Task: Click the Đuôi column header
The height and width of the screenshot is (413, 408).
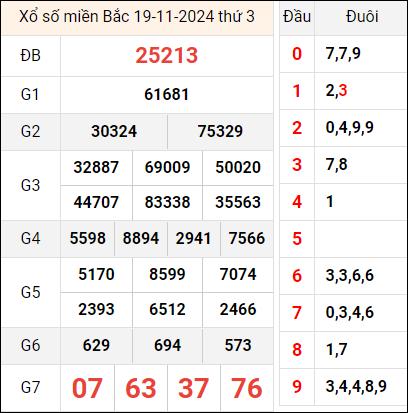Action: click(362, 16)
